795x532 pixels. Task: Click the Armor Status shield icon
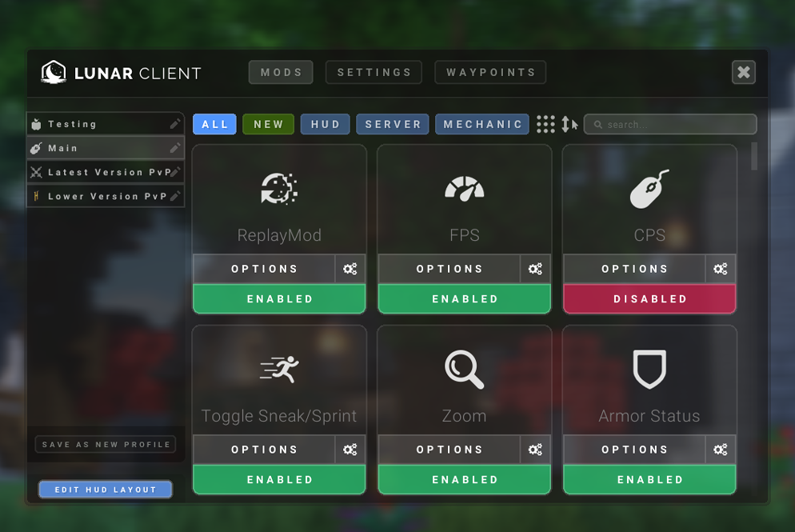[x=649, y=368]
